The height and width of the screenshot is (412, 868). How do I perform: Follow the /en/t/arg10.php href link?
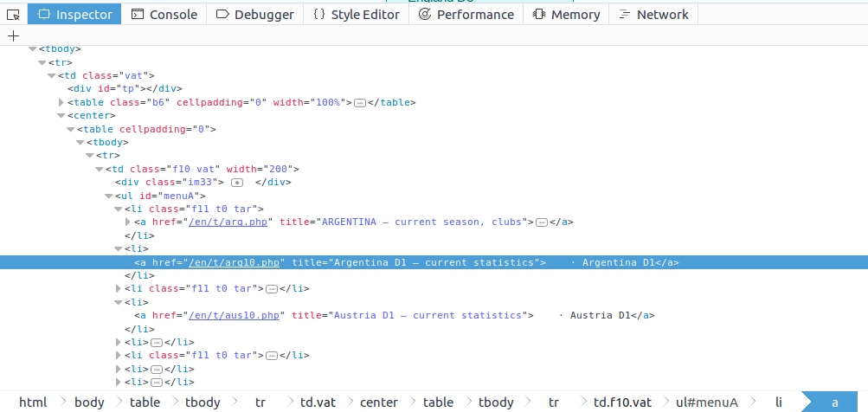[235, 262]
